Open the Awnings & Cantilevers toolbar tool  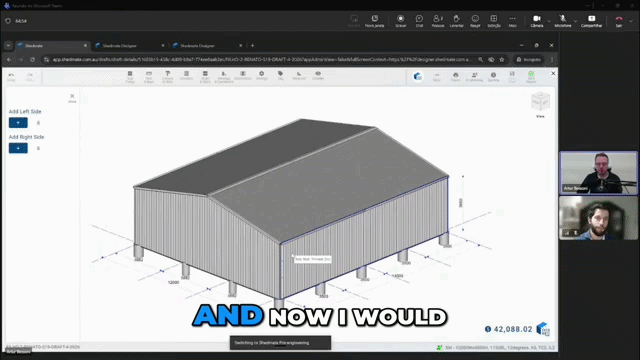[224, 77]
